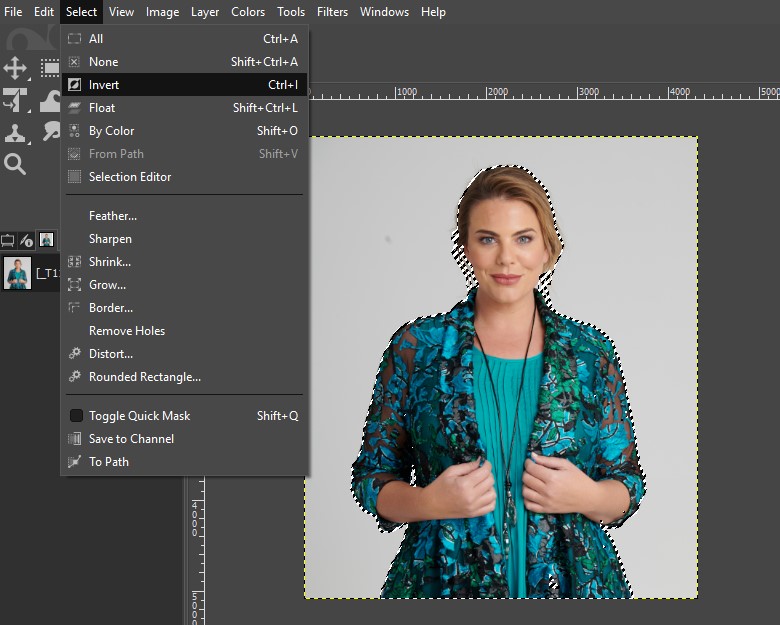Viewport: 780px width, 625px height.
Task: Apply Sharpen to selection
Action: tap(185, 239)
